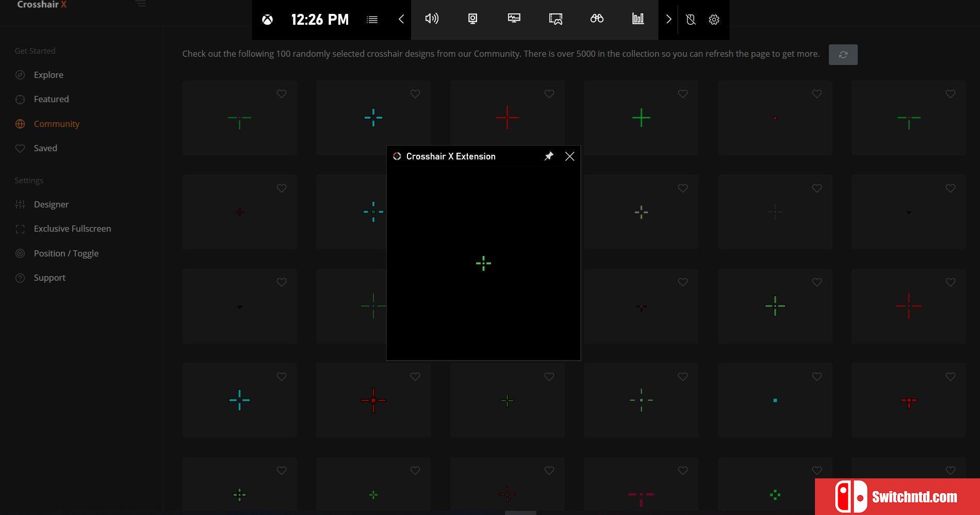Image resolution: width=980 pixels, height=515 pixels.
Task: Select the fourth row red center-dot crosshair
Action: pyautogui.click(x=373, y=400)
